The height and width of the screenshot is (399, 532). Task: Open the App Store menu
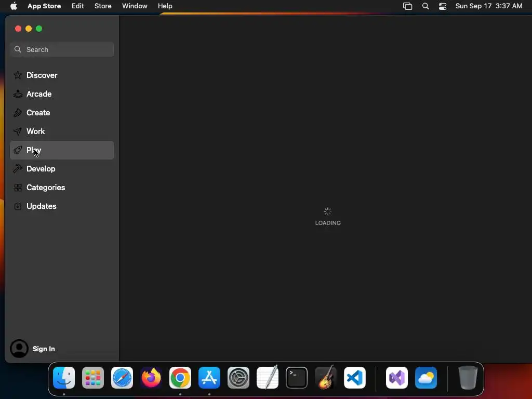[x=44, y=6]
